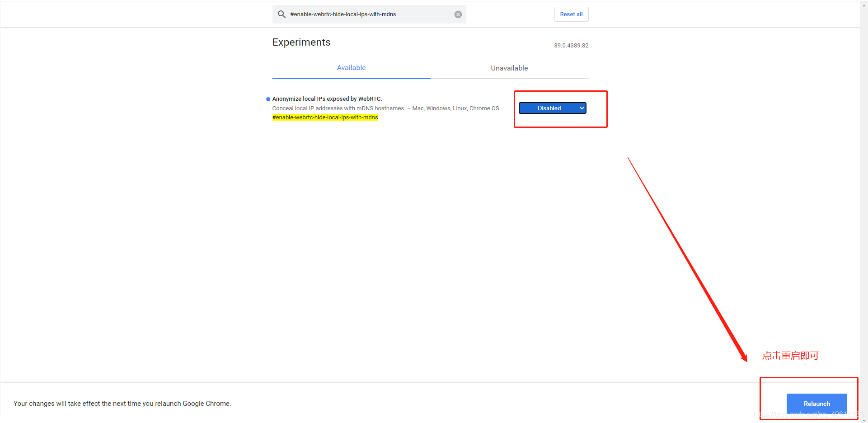The height and width of the screenshot is (423, 868).
Task: Switch to the Available tab
Action: click(x=351, y=68)
